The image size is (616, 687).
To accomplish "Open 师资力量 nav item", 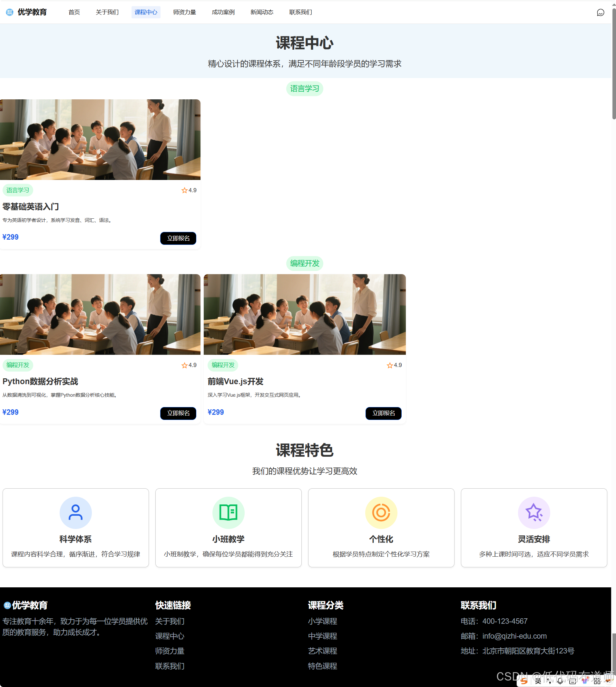I will point(184,12).
